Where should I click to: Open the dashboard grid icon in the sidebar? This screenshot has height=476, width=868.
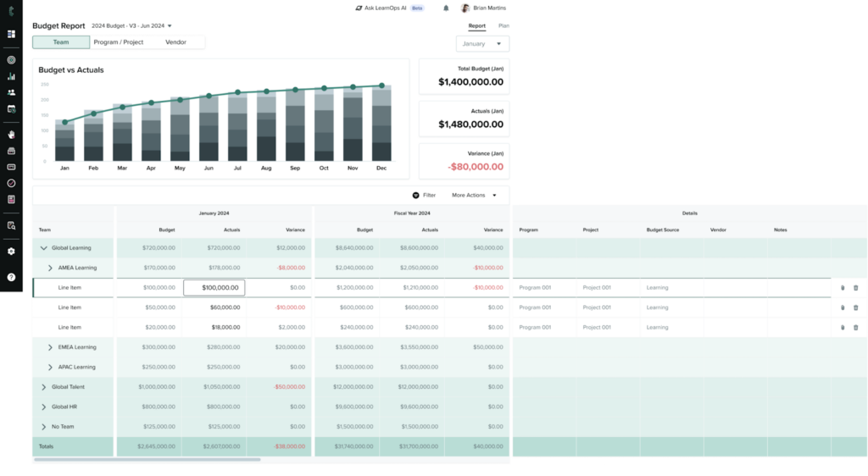coord(11,35)
